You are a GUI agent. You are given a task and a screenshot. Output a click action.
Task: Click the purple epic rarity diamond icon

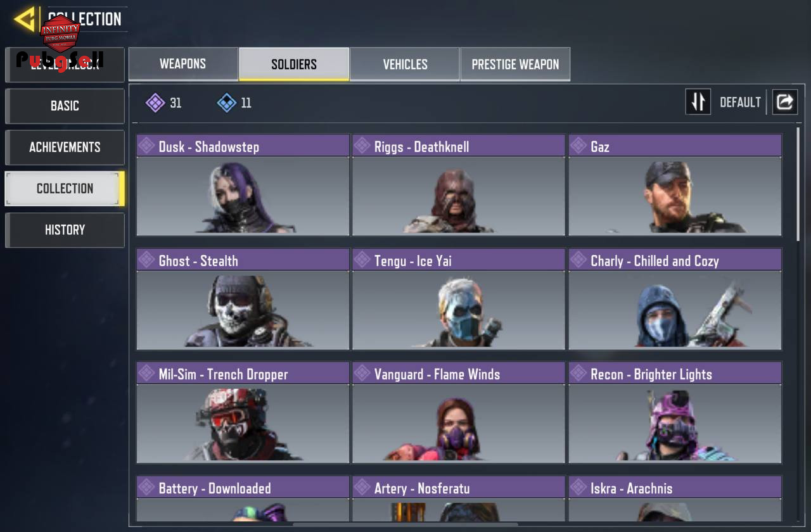[155, 103]
